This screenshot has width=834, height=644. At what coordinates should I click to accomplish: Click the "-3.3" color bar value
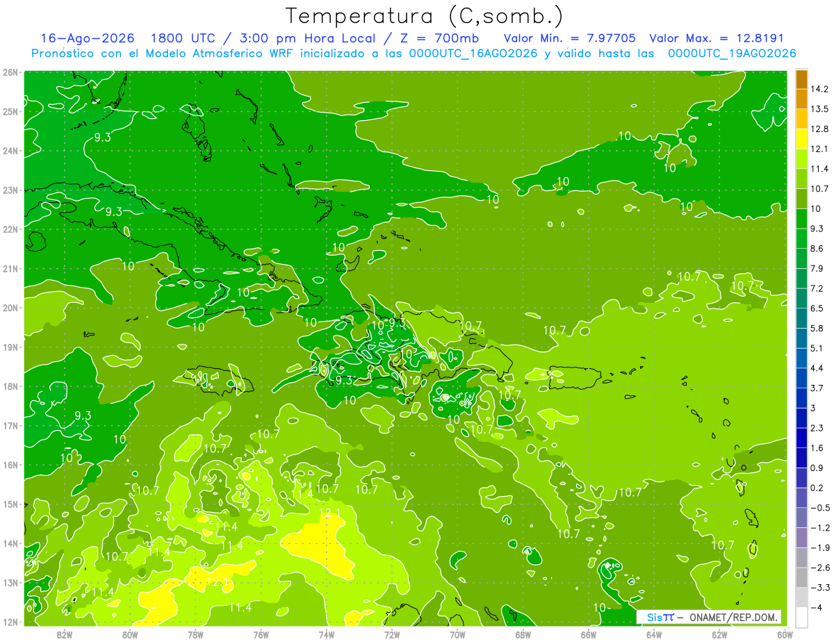pyautogui.click(x=820, y=588)
